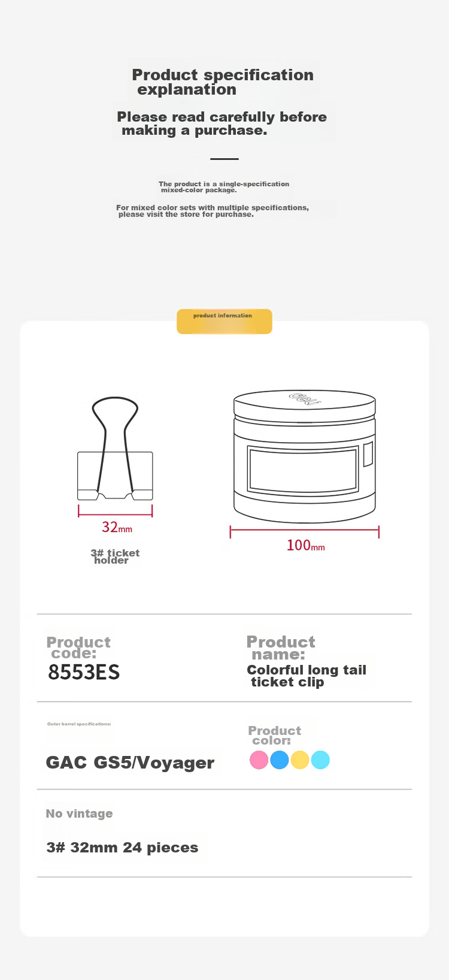Select the pink color swatch
Screen dimensions: 449x980
click(x=259, y=760)
